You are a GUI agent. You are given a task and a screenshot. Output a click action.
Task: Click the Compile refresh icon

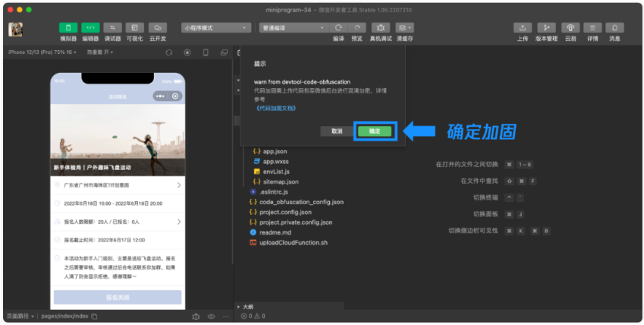[x=338, y=28]
